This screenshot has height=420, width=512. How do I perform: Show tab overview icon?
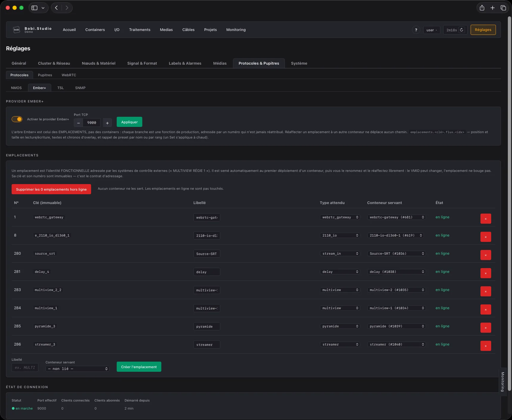point(503,8)
